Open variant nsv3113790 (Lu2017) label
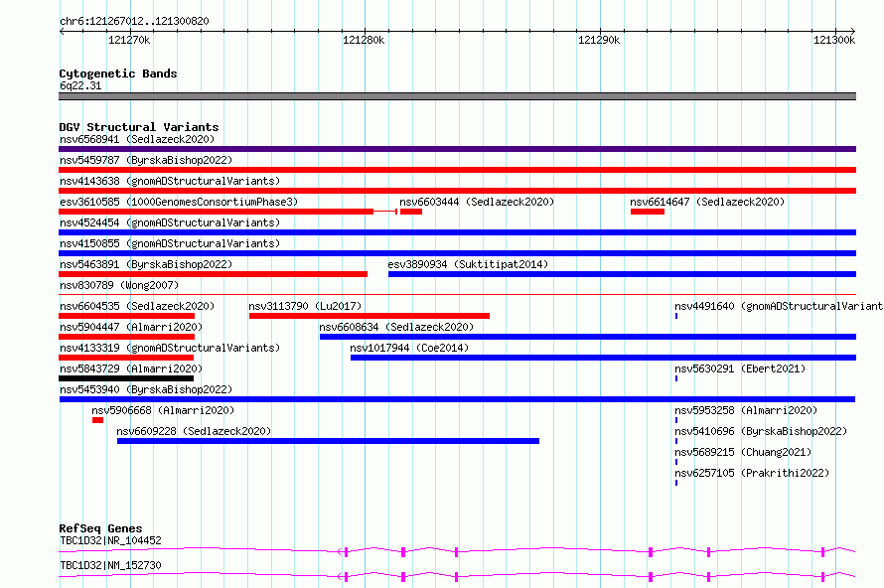This screenshot has height=588, width=884. point(305,306)
